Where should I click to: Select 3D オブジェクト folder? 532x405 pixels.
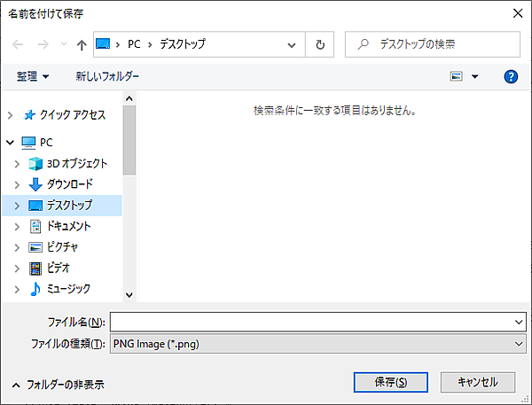point(77,163)
